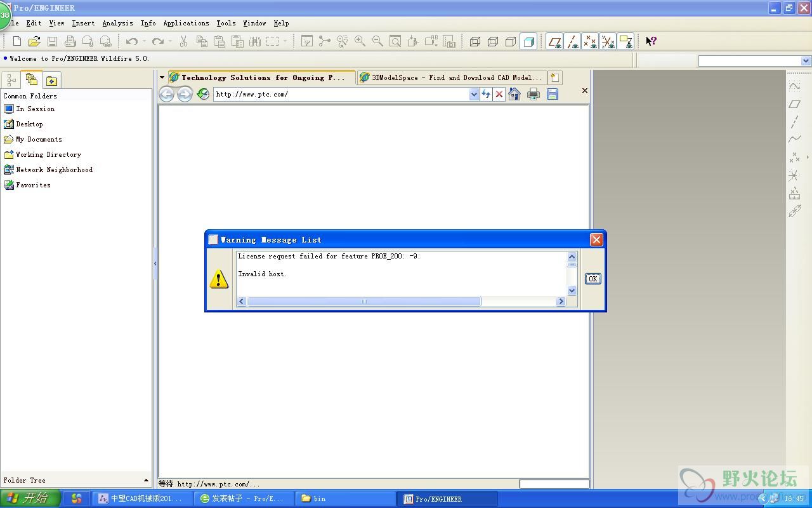Click the Undo arrow icon
The width and height of the screenshot is (812, 508).
(x=132, y=41)
